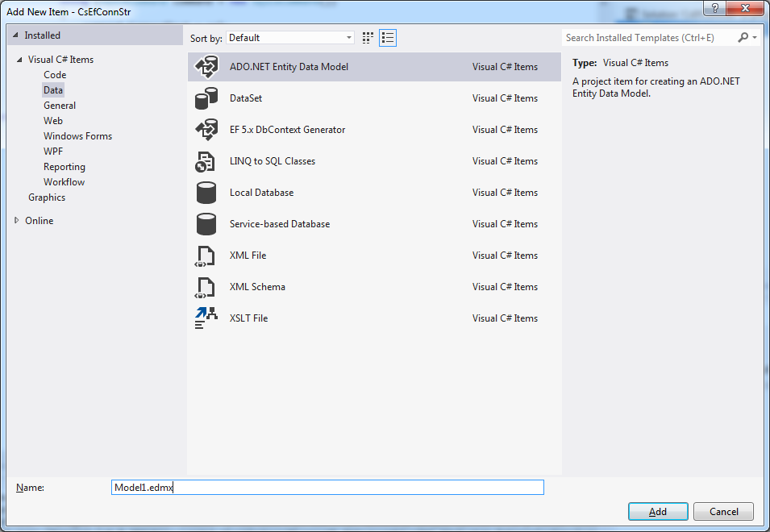The height and width of the screenshot is (532, 770).
Task: Pick the EF 5.x DbContext Generator icon
Action: (206, 130)
